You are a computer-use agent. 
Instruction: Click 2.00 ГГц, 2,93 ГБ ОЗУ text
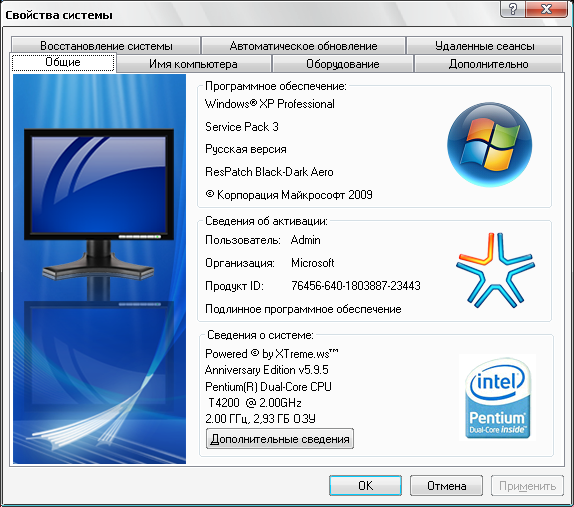[x=260, y=419]
